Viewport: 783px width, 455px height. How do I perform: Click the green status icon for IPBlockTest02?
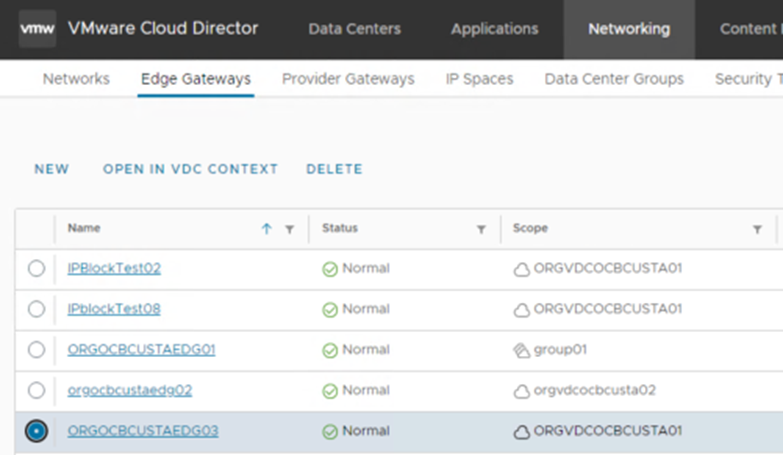tap(330, 269)
